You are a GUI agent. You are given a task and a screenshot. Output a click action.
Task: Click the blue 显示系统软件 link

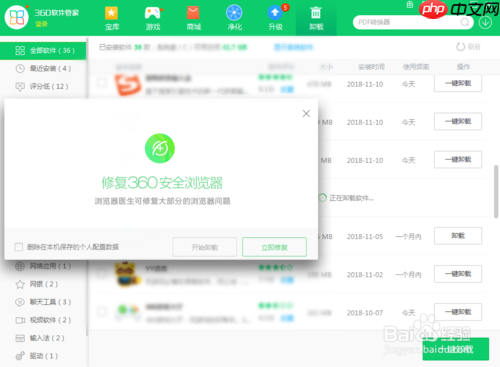pyautogui.click(x=293, y=47)
